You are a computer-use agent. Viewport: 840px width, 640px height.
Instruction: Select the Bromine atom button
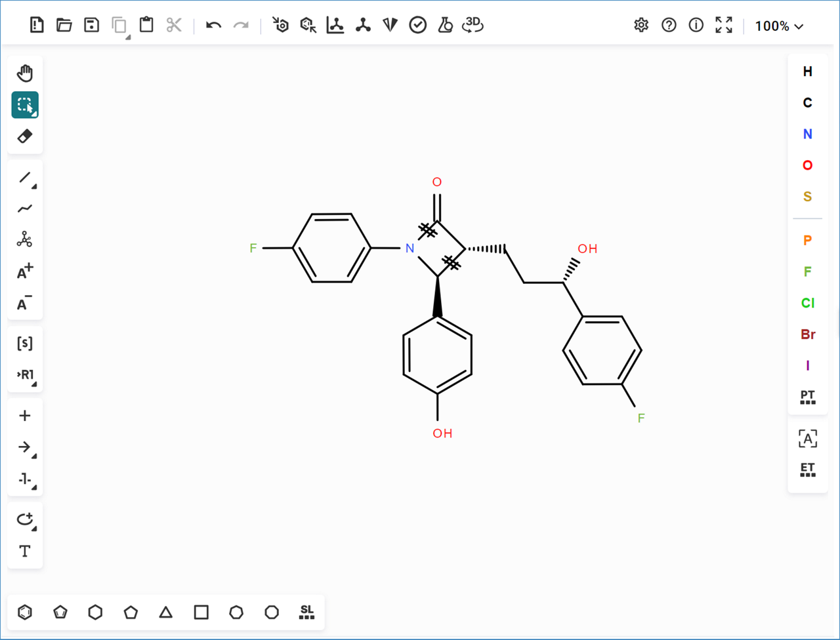coord(808,334)
